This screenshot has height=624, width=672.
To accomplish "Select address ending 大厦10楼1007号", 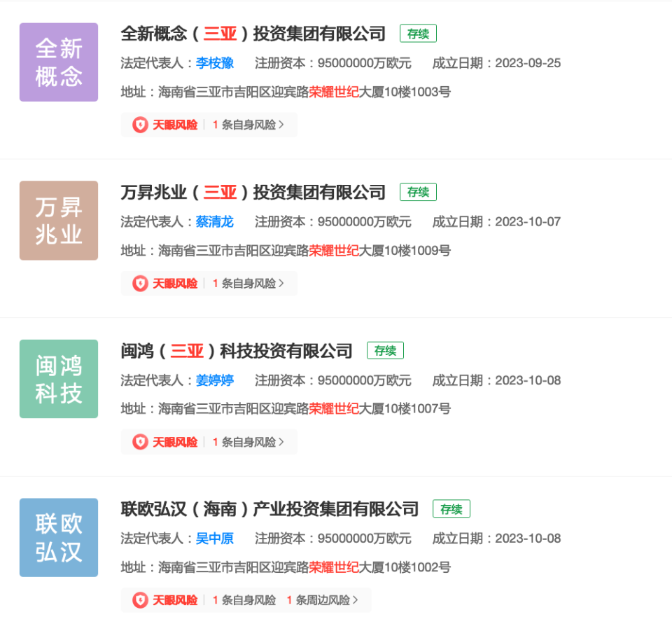I will point(286,409).
